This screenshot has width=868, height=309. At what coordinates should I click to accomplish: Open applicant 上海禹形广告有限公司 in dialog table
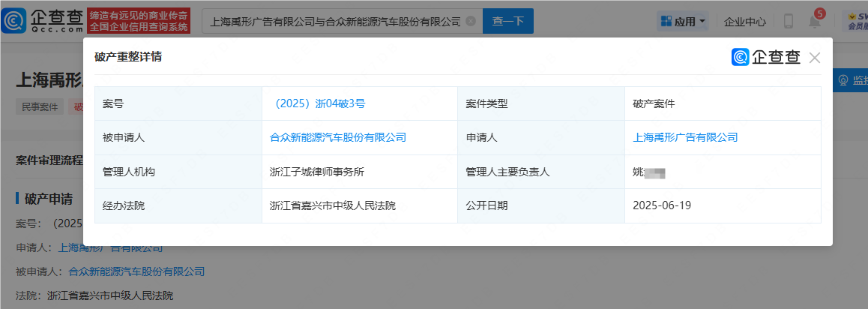685,137
